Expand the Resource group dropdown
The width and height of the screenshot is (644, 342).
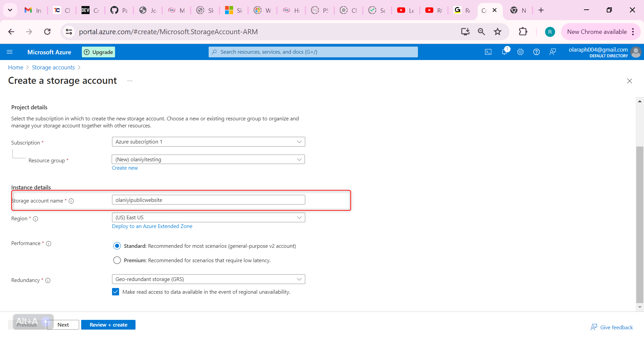(x=208, y=159)
